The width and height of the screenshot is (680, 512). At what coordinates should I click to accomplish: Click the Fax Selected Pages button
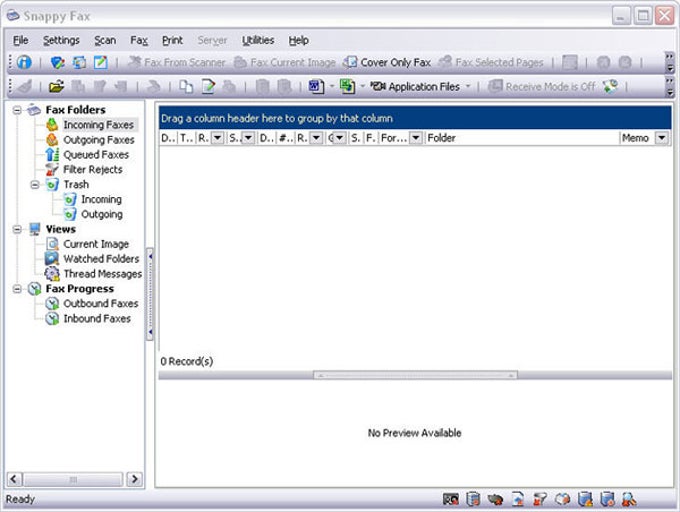coord(491,62)
